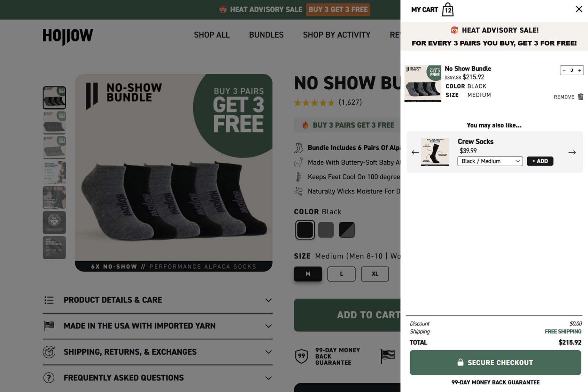Click the Add To Cart button
The width and height of the screenshot is (588, 392).
347,315
